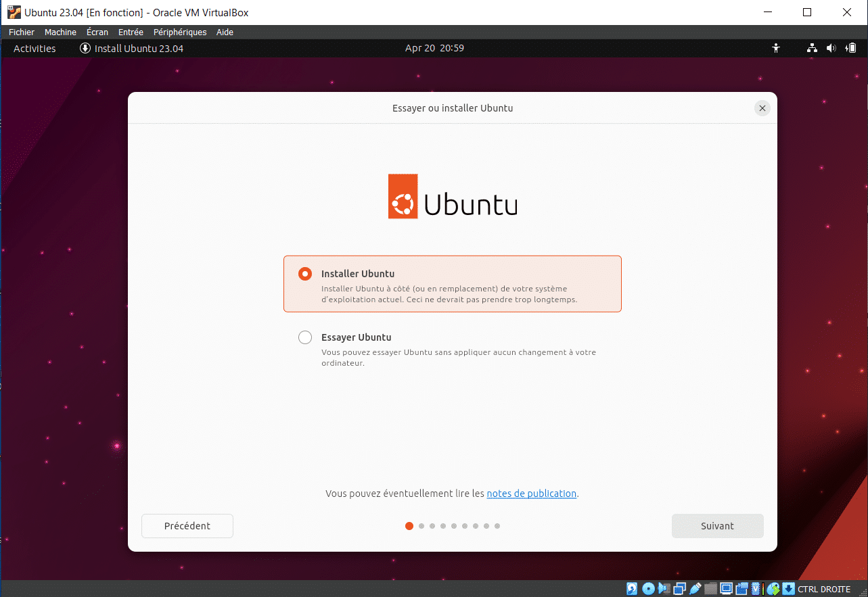The height and width of the screenshot is (597, 868).
Task: Open the Périphériques menu
Action: [179, 32]
